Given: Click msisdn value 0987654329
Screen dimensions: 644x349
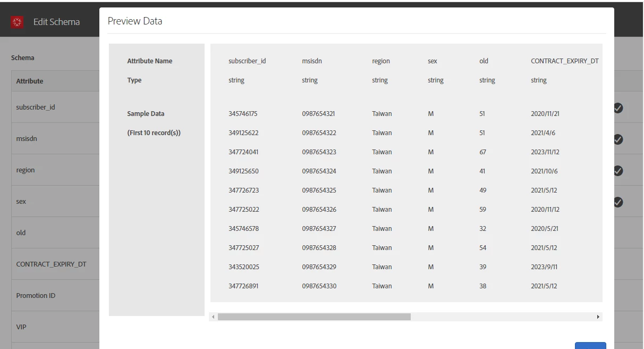Looking at the screenshot, I should (319, 267).
